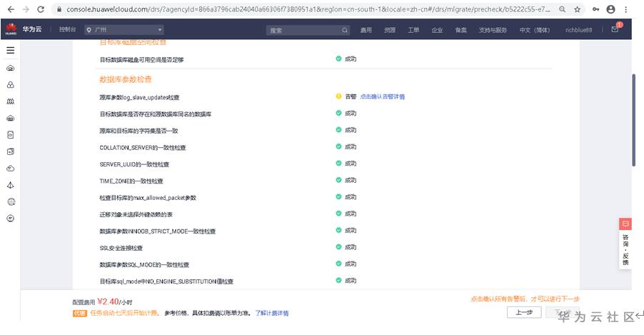Click 点击确认告警详情 link
The height and width of the screenshot is (335, 644).
click(383, 96)
